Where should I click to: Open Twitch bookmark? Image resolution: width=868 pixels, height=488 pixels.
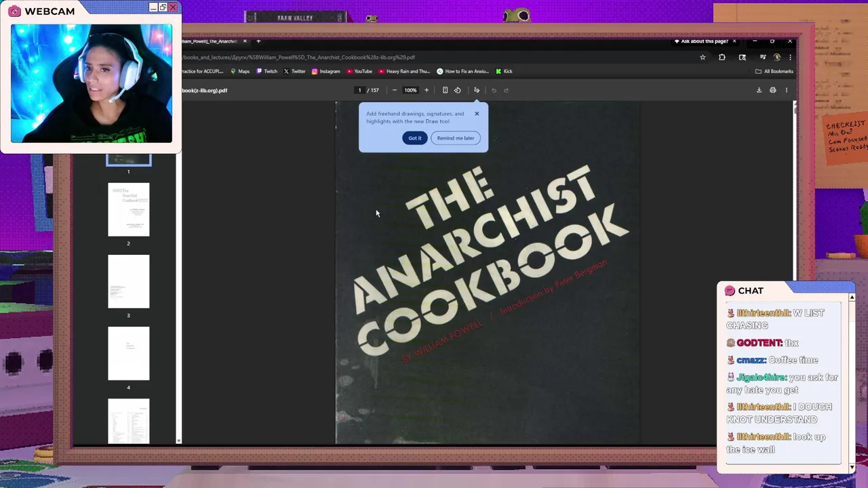[x=267, y=71]
